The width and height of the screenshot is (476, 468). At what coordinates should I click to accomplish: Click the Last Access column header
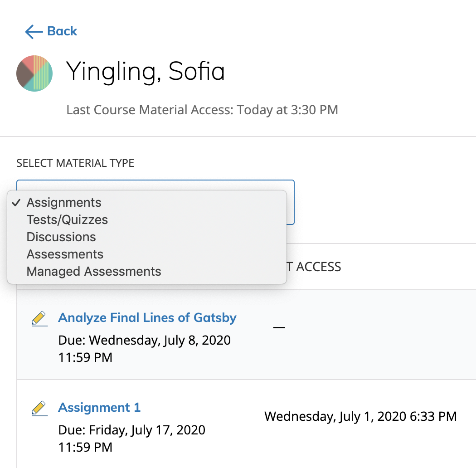317,267
